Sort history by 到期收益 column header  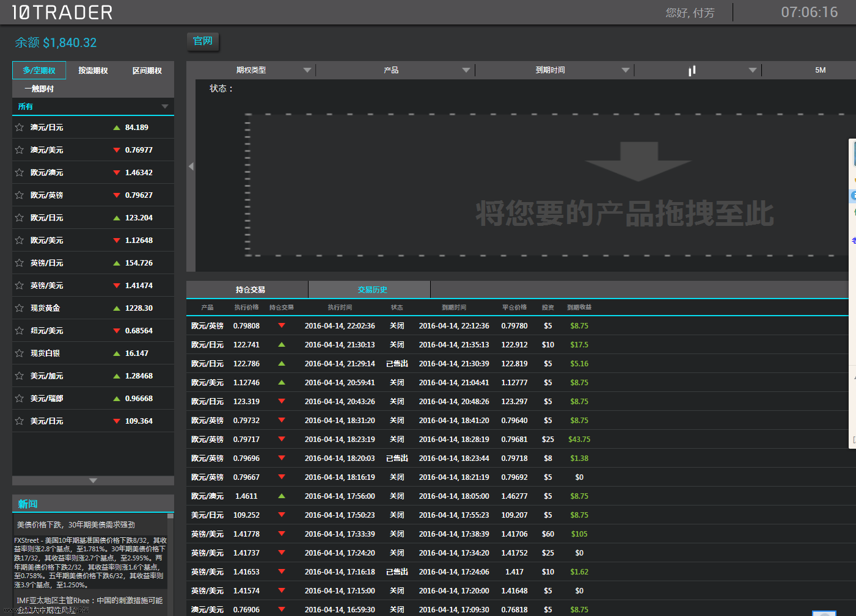click(x=579, y=308)
